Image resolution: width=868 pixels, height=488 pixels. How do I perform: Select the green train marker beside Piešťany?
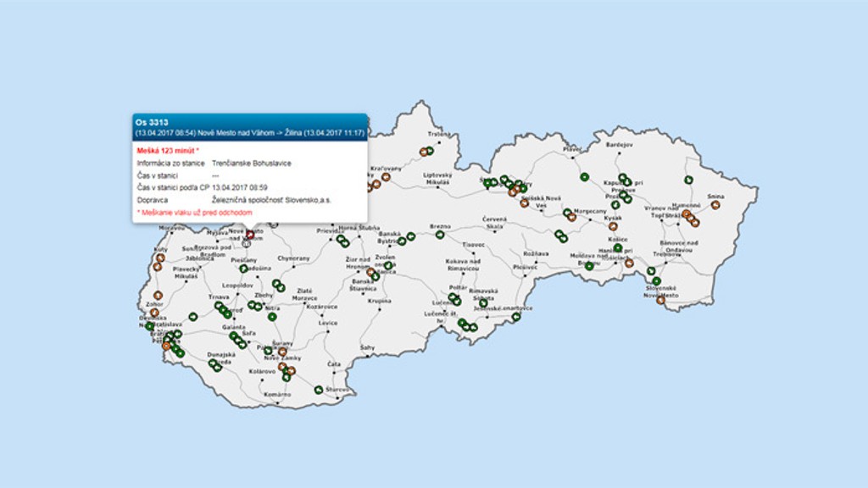click(243, 269)
